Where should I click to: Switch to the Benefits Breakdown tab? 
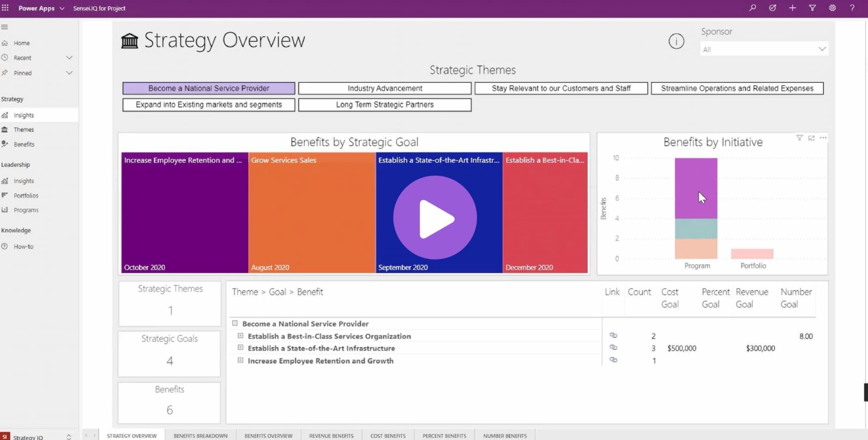tap(200, 435)
